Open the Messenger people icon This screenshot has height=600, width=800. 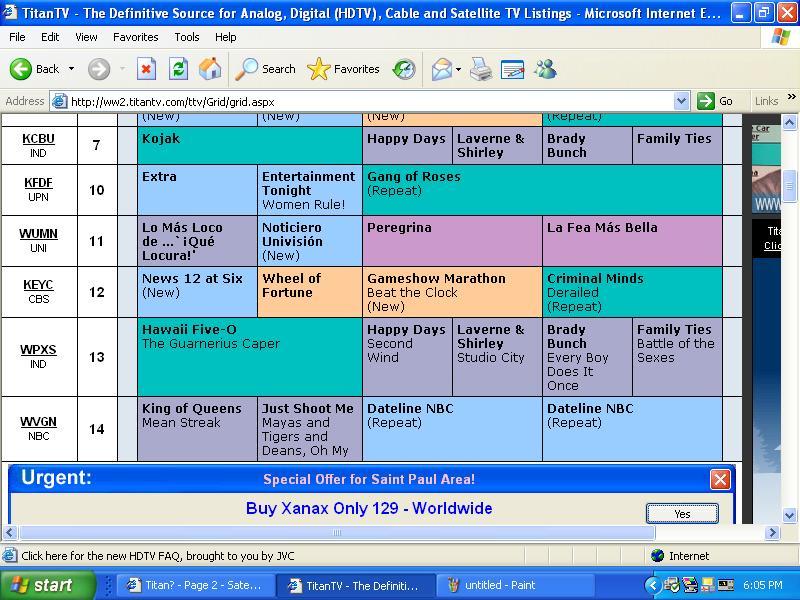click(x=545, y=69)
